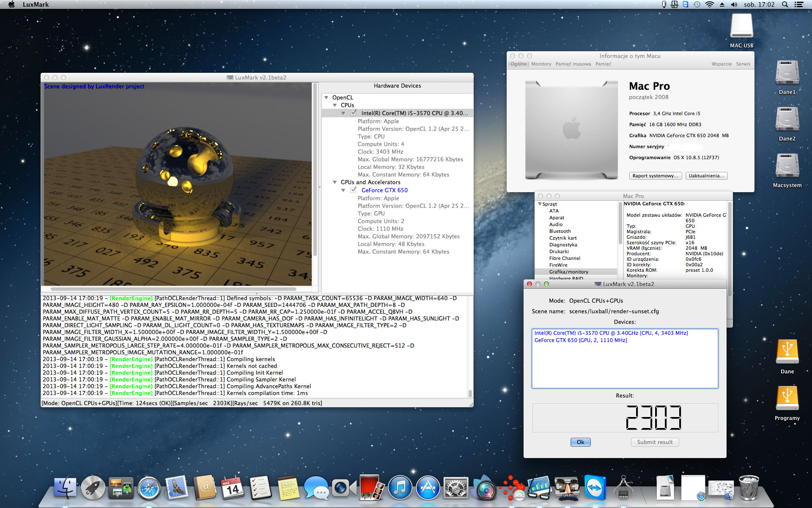Open Photo Booth from the dock
Viewport: 812px width, 508px height.
(x=372, y=488)
